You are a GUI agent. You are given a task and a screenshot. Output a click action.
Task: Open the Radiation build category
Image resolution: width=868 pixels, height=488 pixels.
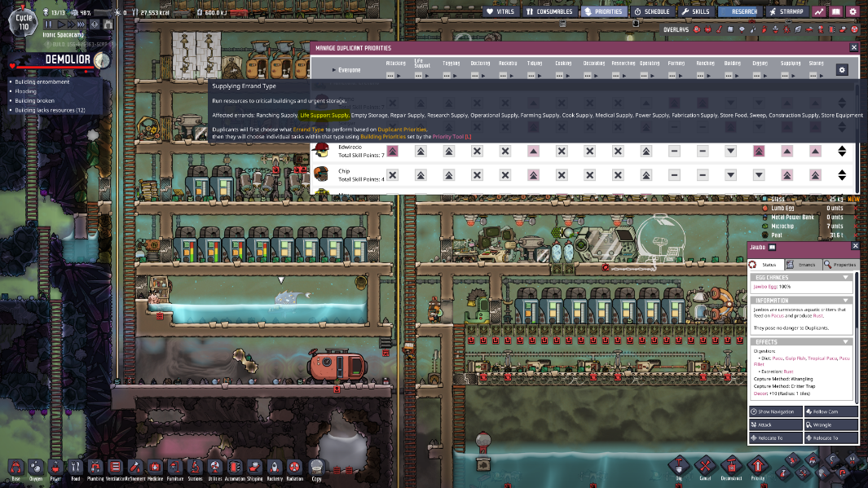tap(294, 468)
